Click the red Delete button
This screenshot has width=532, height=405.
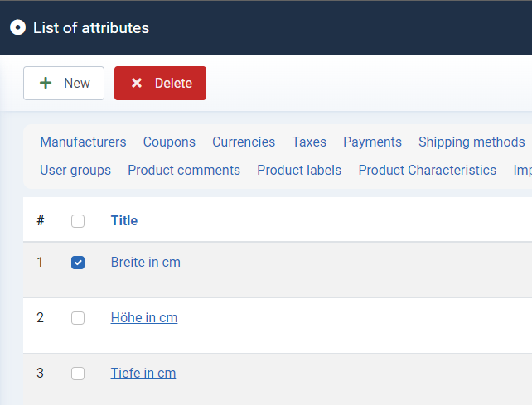coord(160,83)
